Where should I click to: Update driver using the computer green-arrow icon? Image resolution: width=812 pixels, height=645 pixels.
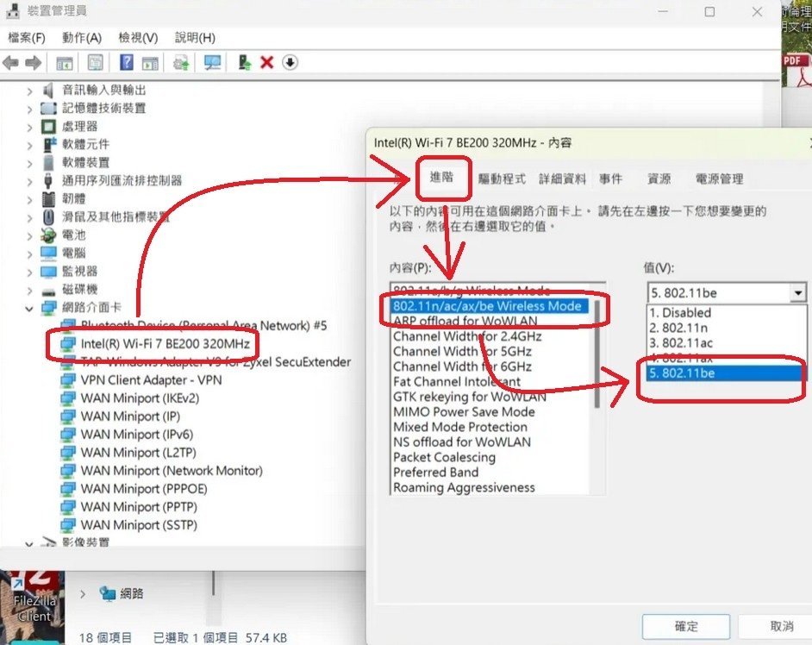click(245, 63)
